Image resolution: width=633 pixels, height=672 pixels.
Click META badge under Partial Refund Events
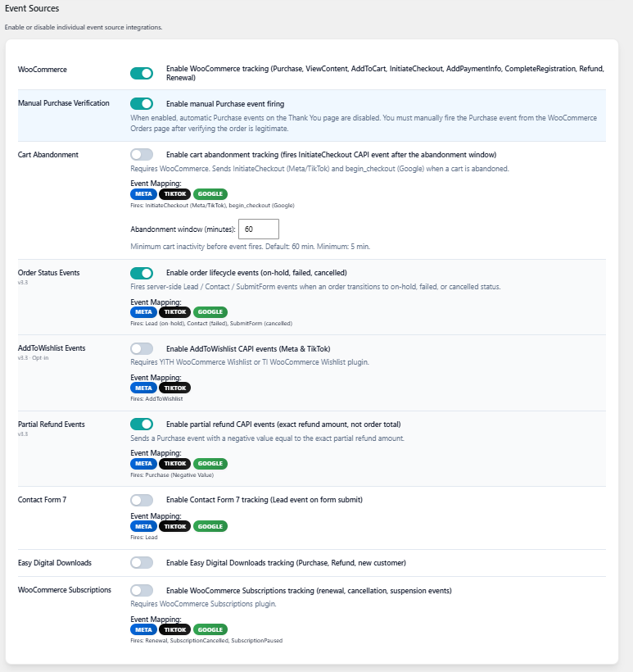point(143,464)
